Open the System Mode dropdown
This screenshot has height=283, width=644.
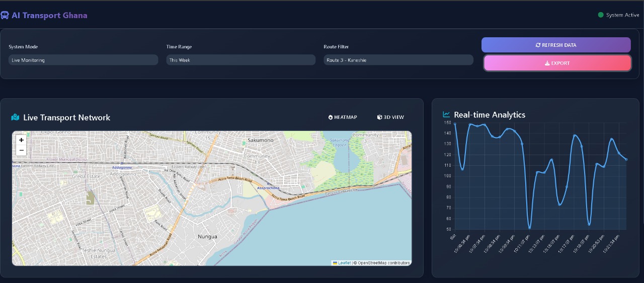pyautogui.click(x=83, y=60)
